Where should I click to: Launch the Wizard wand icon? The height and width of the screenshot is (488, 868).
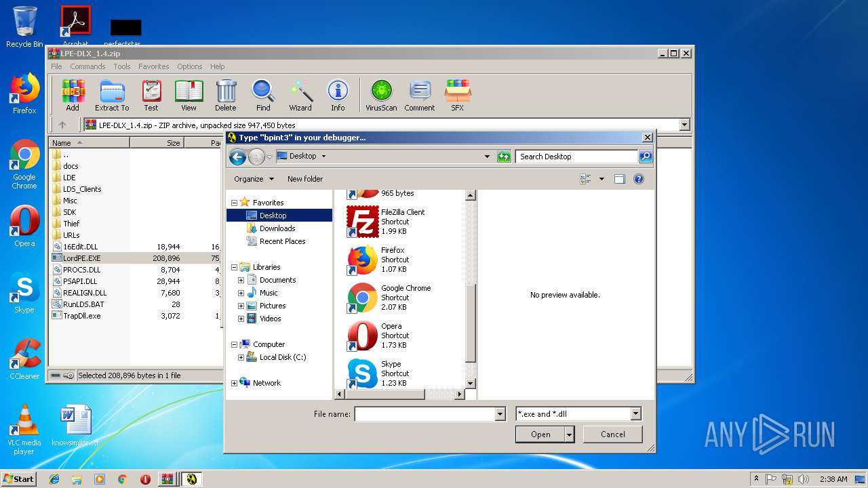(300, 96)
